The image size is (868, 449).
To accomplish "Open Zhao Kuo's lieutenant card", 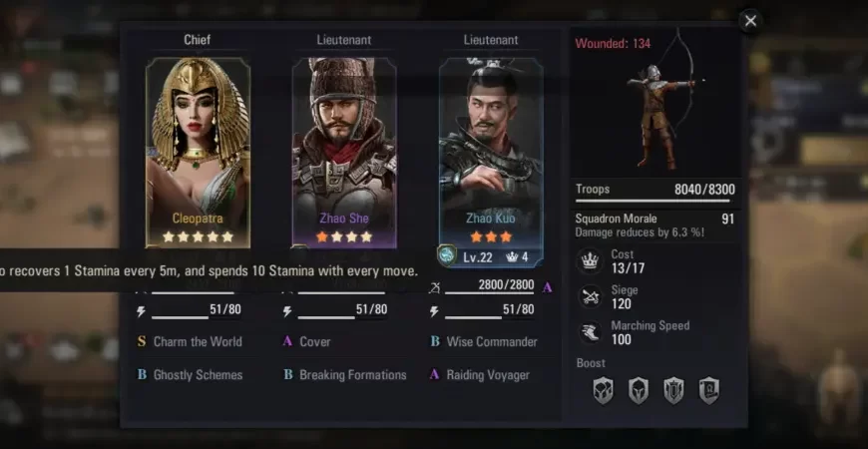I will pos(491,161).
